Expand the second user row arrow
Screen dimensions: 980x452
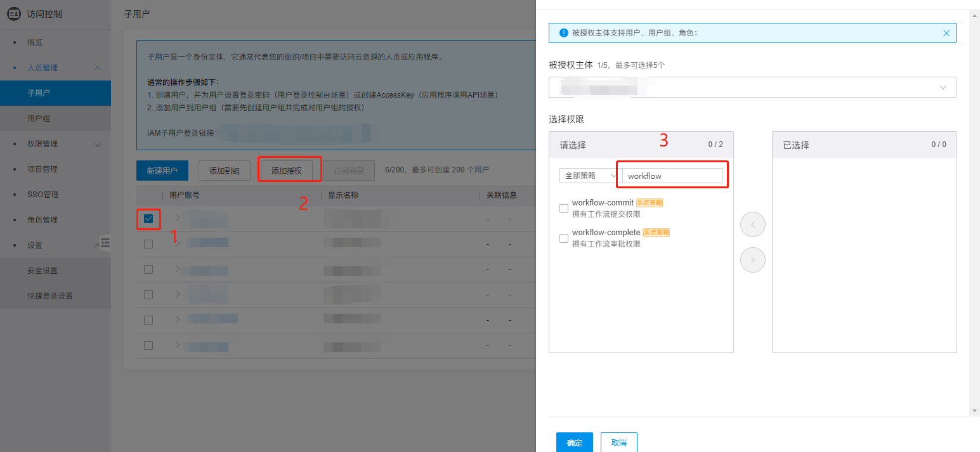178,244
